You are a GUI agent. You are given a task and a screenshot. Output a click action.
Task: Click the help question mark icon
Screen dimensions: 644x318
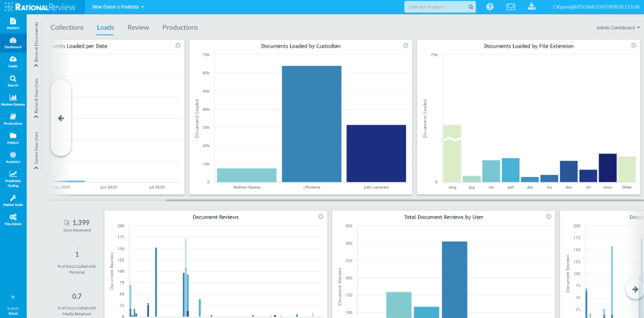490,7
